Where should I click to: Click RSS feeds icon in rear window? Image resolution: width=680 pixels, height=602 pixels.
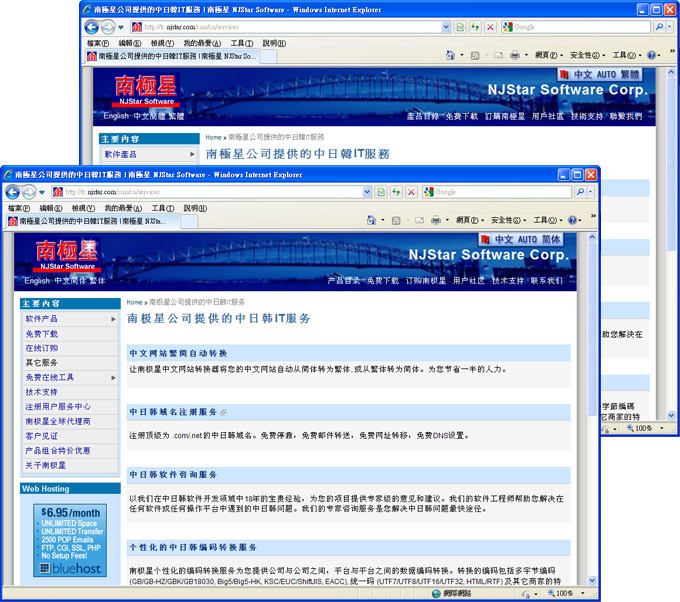pos(475,56)
